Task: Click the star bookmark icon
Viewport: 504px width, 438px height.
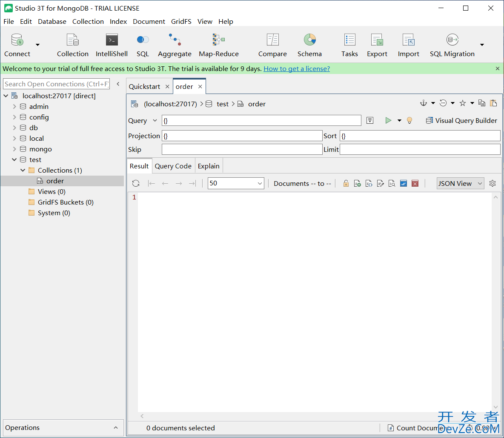Action: [463, 103]
